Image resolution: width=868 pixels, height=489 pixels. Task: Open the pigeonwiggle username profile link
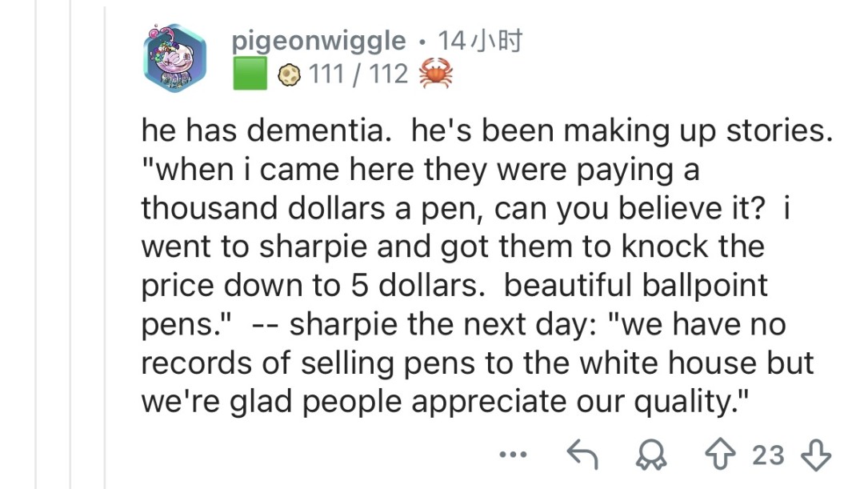pyautogui.click(x=318, y=40)
